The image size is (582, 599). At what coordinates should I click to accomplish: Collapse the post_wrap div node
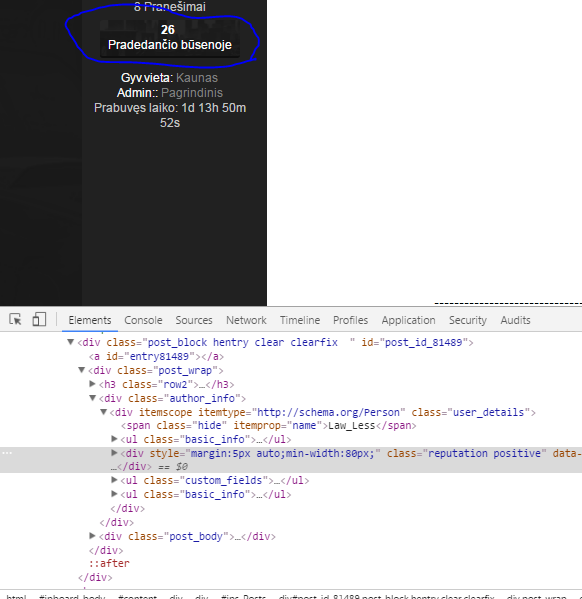[81, 370]
